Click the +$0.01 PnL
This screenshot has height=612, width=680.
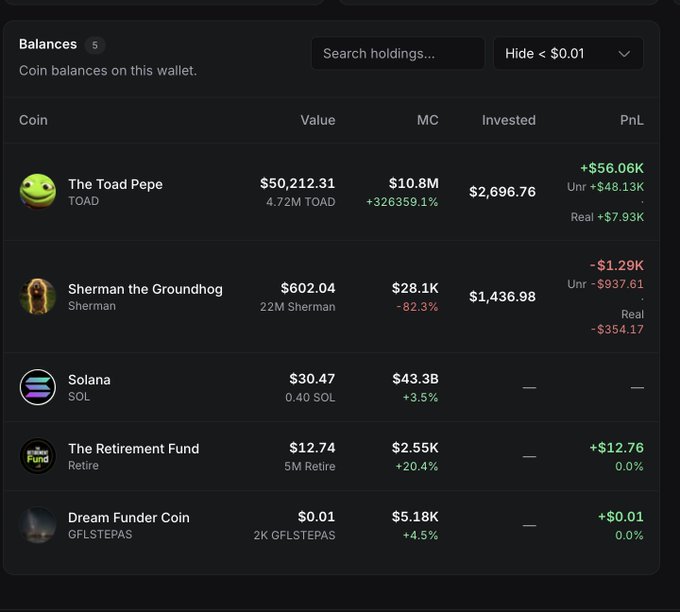[621, 517]
